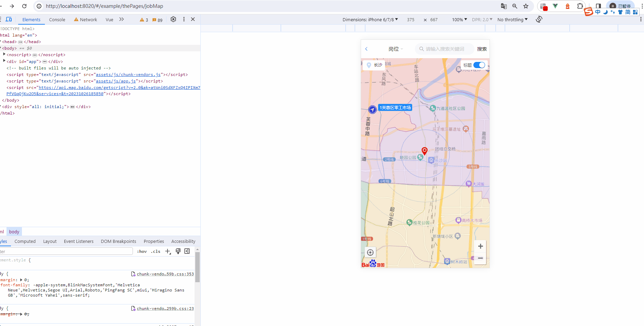Screen dimensions: 644x326
Task: Switch to the Console tab
Action: 57,19
